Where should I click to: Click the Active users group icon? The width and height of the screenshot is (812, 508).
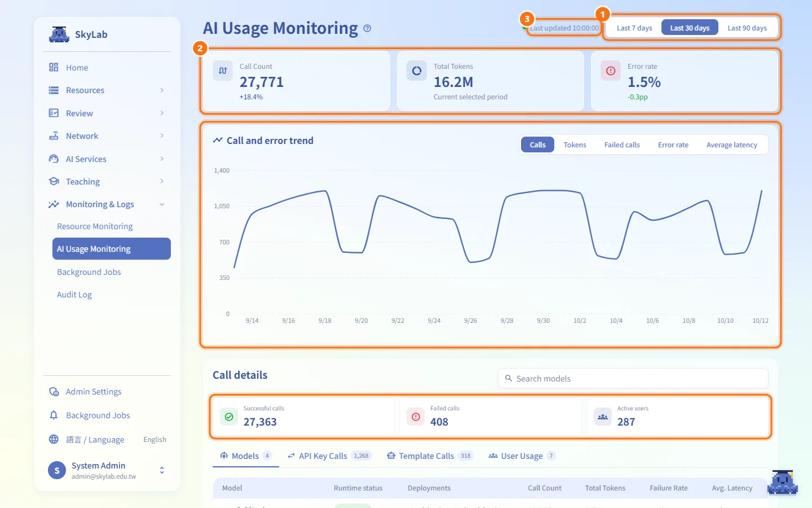tap(603, 417)
